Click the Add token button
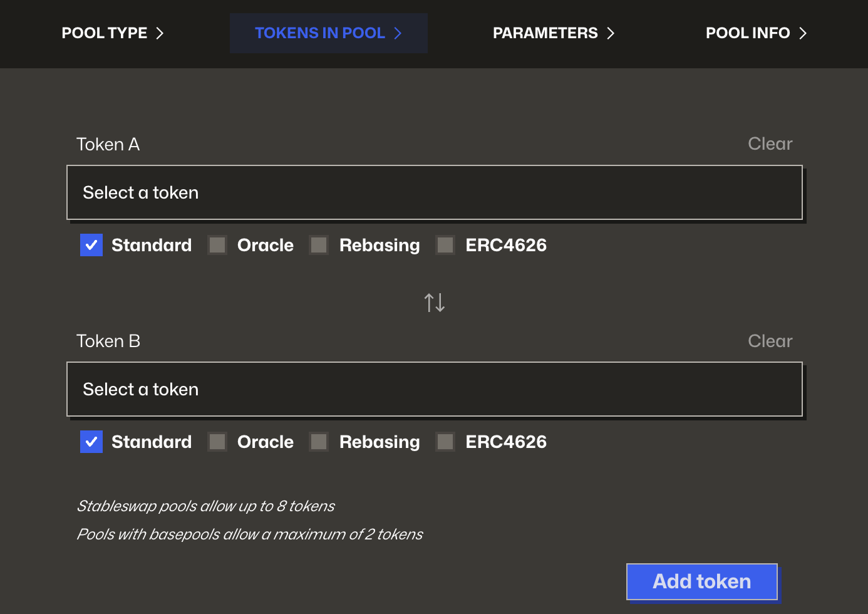This screenshot has height=614, width=868. [x=701, y=581]
